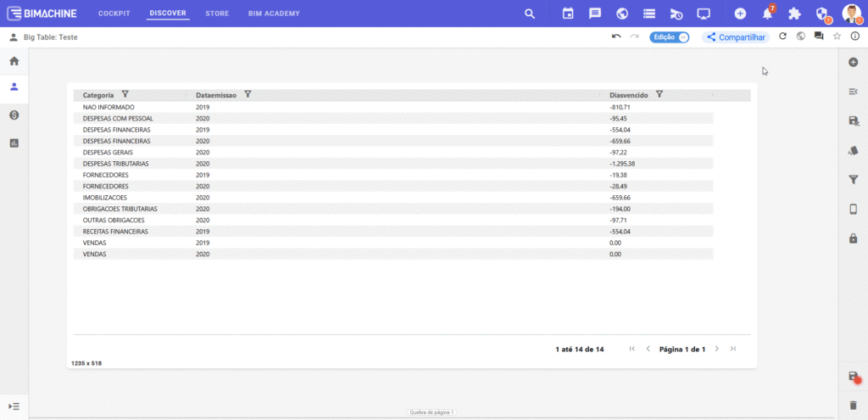Open the dollar sign icon in left sidebar

tap(14, 115)
